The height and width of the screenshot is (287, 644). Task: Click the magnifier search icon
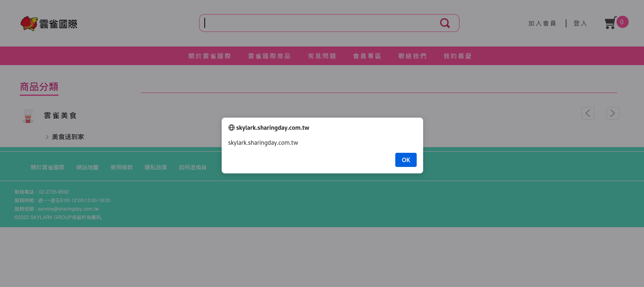pos(445,23)
